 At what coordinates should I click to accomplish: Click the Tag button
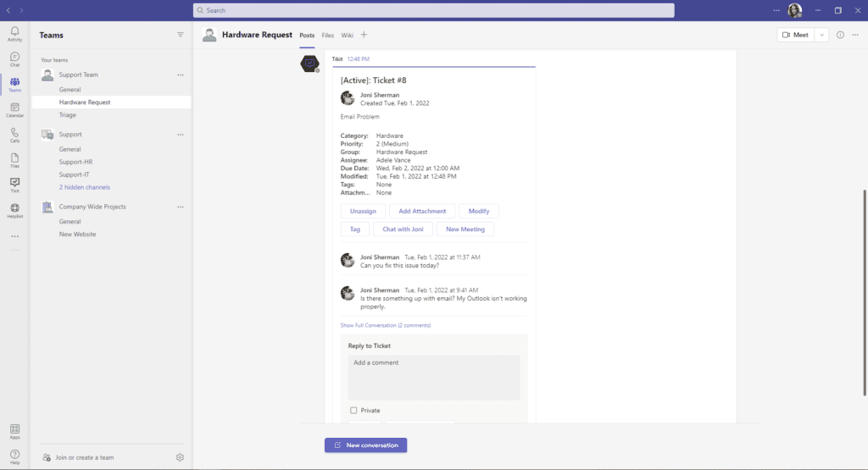click(x=355, y=229)
